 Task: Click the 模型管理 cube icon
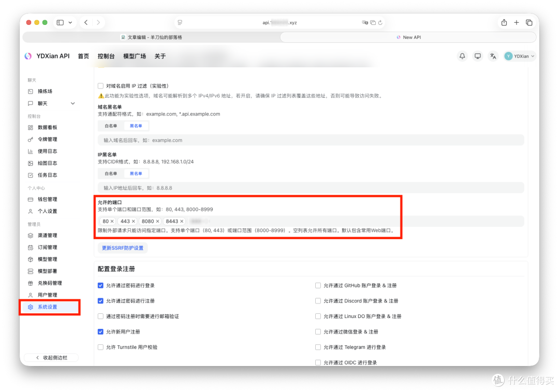pos(31,259)
